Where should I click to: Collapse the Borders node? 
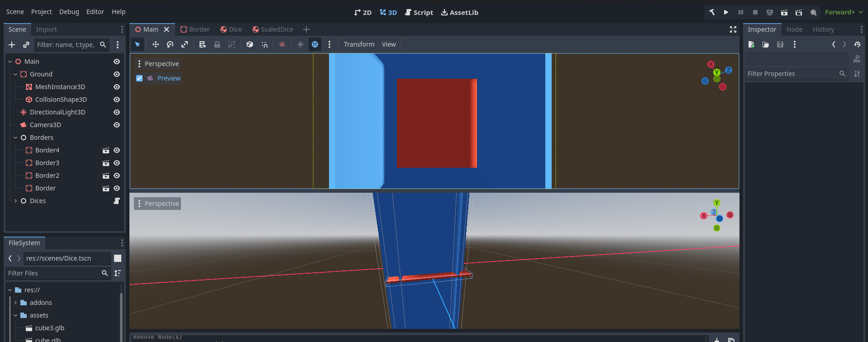point(15,138)
